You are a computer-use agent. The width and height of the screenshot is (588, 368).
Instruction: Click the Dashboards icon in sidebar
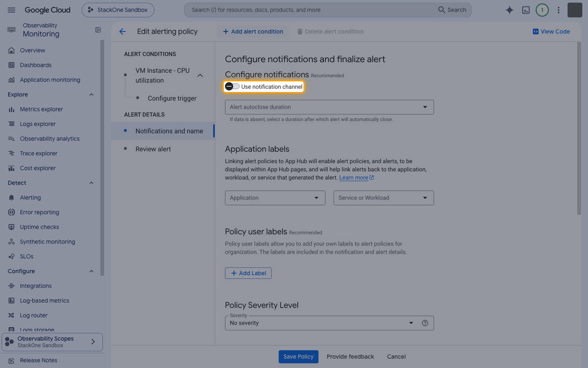click(11, 65)
